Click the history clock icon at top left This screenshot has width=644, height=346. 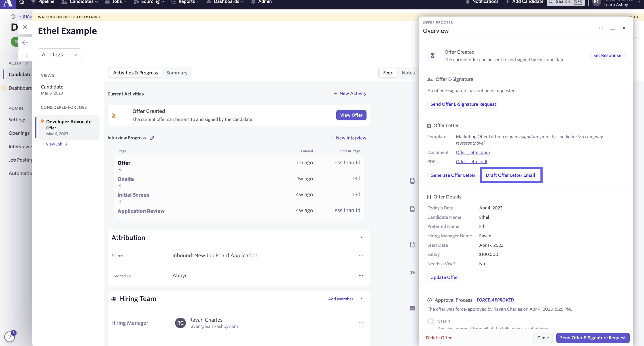point(13,16)
